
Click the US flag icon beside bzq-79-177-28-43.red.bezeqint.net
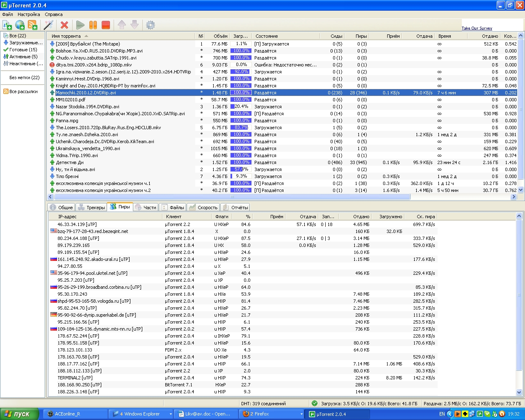(53, 231)
